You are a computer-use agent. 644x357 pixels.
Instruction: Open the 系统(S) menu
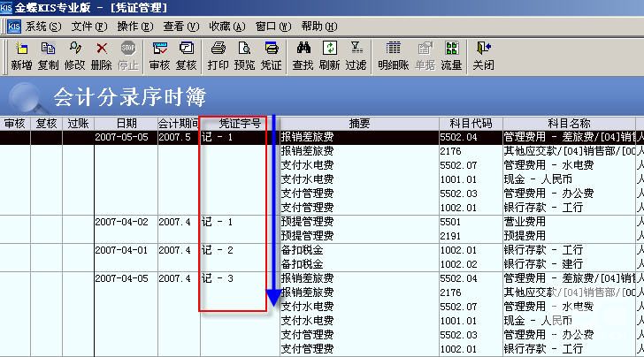coord(42,27)
